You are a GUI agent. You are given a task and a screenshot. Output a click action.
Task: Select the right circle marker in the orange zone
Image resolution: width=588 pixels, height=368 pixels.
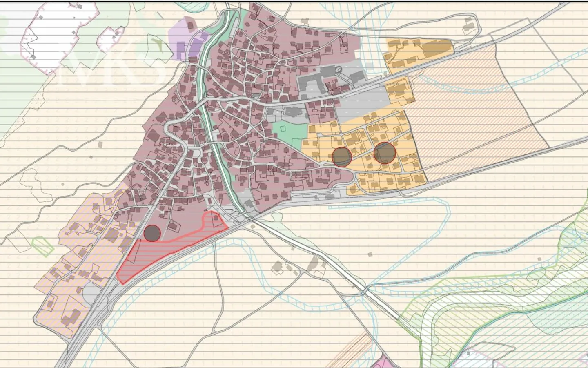385,153
